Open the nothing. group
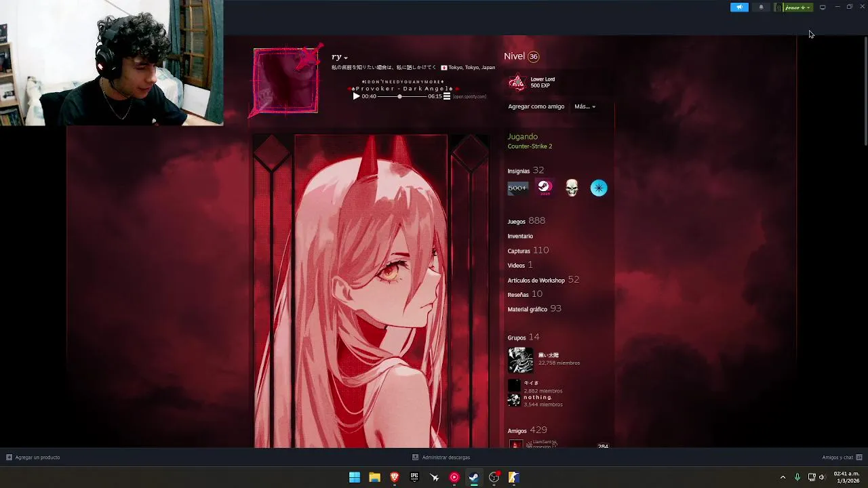868x488 pixels. (x=537, y=397)
